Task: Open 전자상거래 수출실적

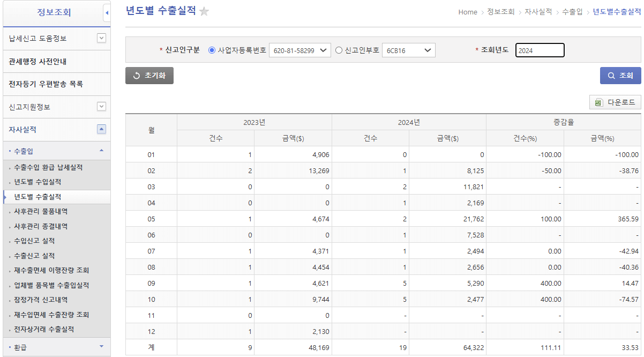Action: pos(44,329)
